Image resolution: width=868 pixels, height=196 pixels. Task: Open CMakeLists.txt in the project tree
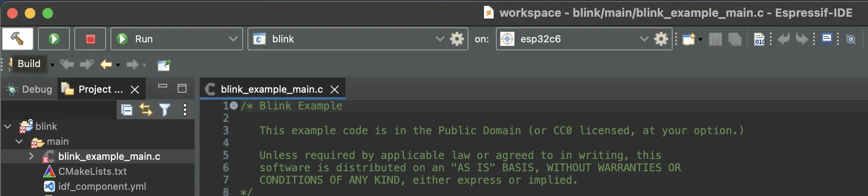(92, 171)
